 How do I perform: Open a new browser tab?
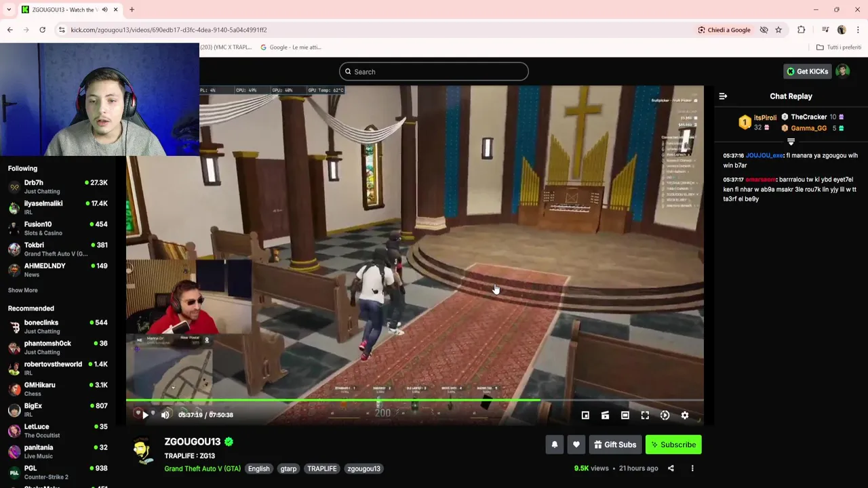tap(132, 9)
